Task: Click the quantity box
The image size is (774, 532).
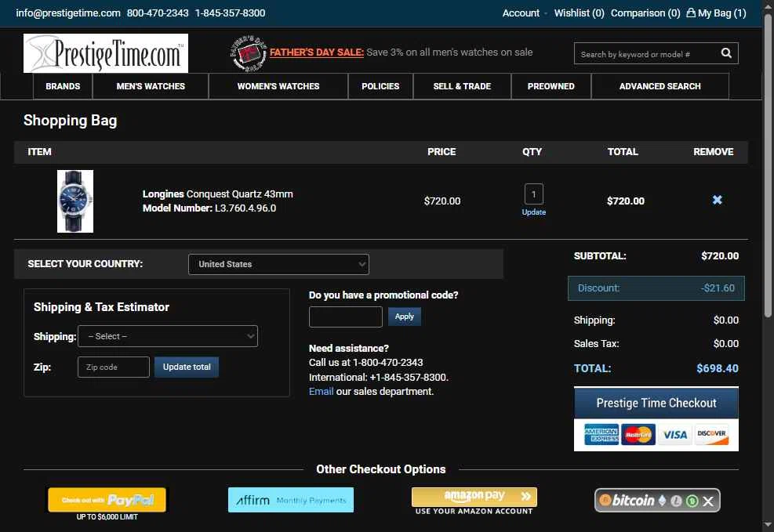Action: 533,194
